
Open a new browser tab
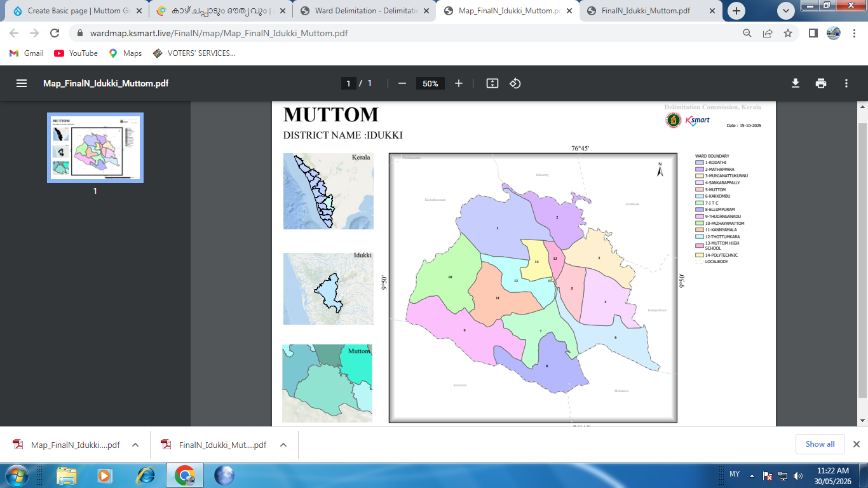click(x=736, y=11)
